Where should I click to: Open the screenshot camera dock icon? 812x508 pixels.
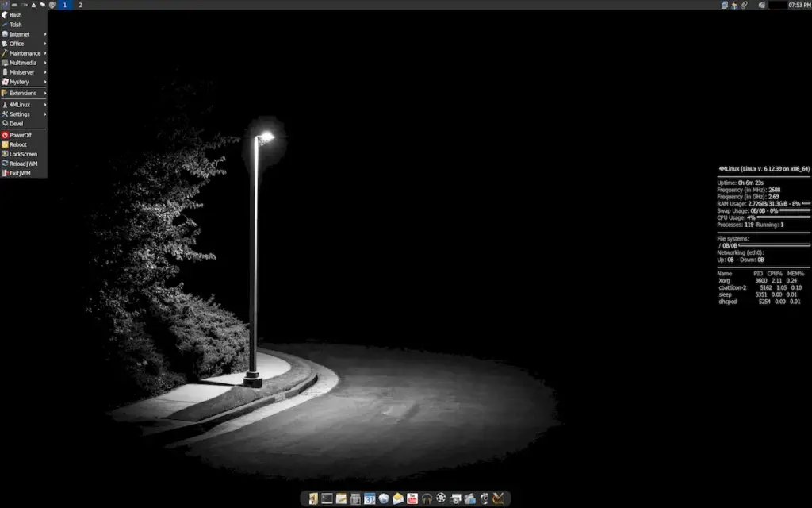(455, 498)
